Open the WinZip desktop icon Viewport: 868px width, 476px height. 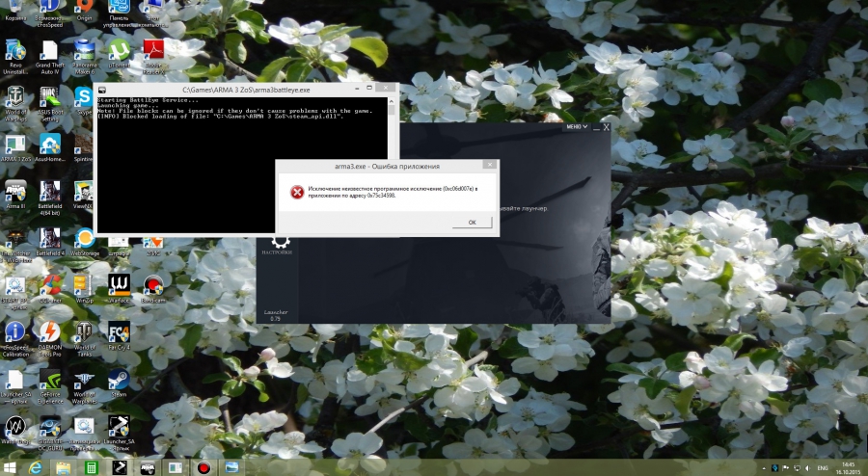click(x=84, y=289)
